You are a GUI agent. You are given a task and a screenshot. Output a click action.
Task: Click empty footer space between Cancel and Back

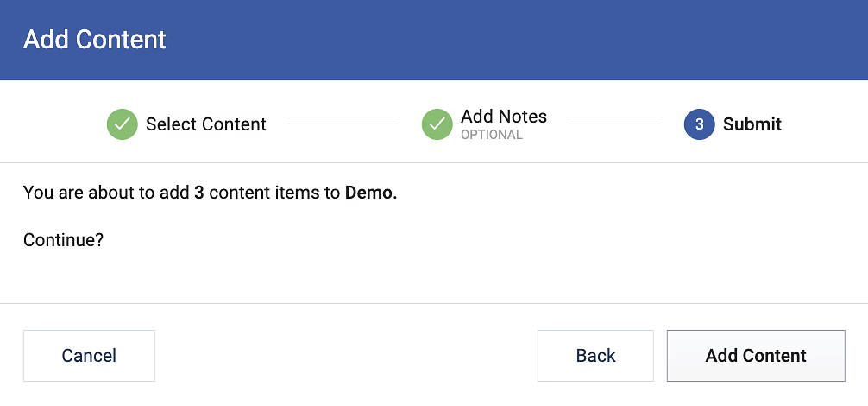click(x=346, y=356)
